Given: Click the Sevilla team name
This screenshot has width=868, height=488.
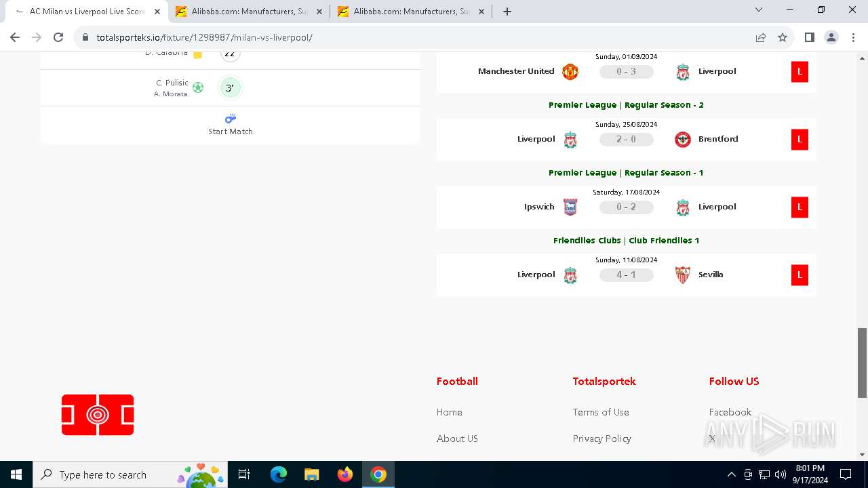Looking at the screenshot, I should point(711,274).
